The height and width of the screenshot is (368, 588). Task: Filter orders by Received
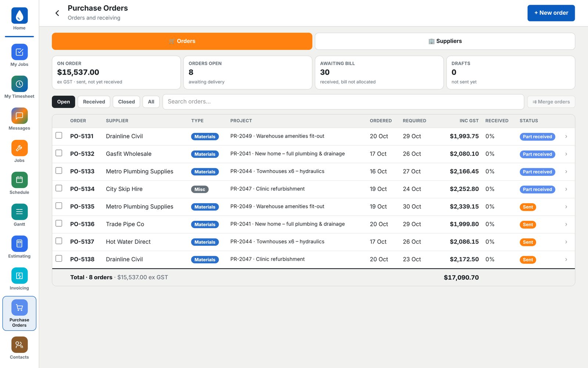94,102
